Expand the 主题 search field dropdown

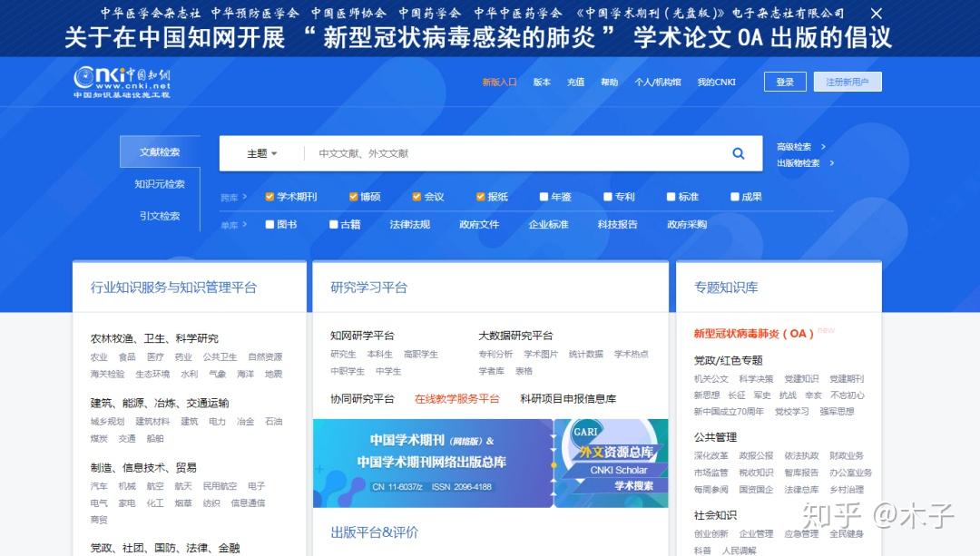(x=262, y=153)
